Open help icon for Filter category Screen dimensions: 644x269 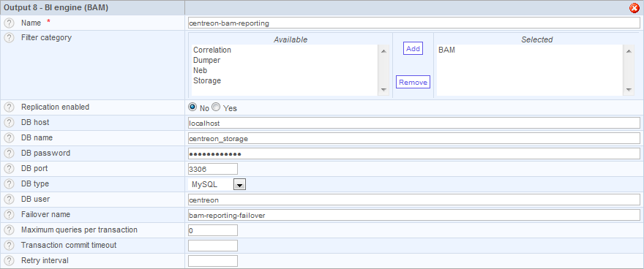tap(9, 38)
